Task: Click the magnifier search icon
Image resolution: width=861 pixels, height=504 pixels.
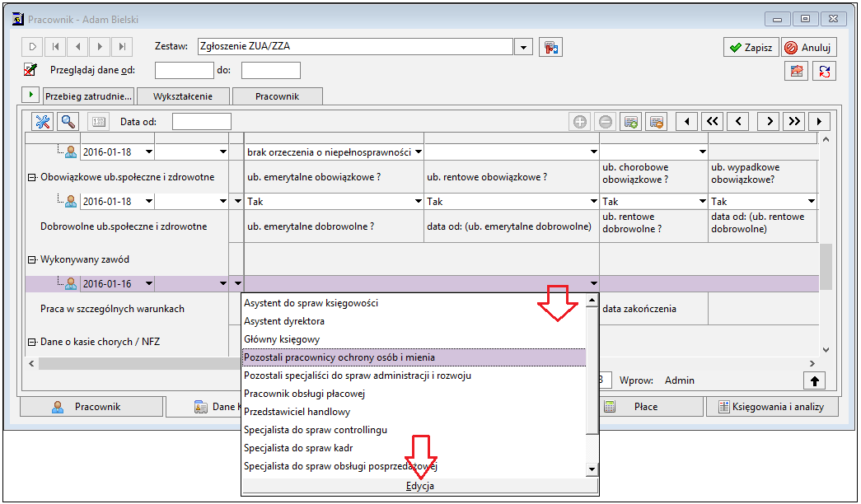Action: pyautogui.click(x=68, y=121)
